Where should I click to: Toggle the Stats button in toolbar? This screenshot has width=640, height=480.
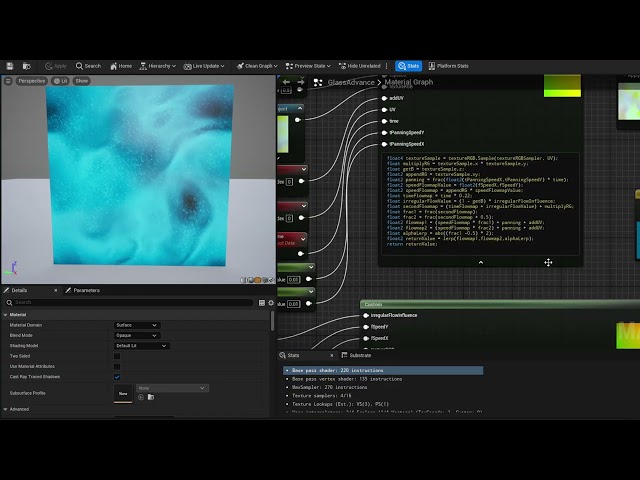coord(409,66)
